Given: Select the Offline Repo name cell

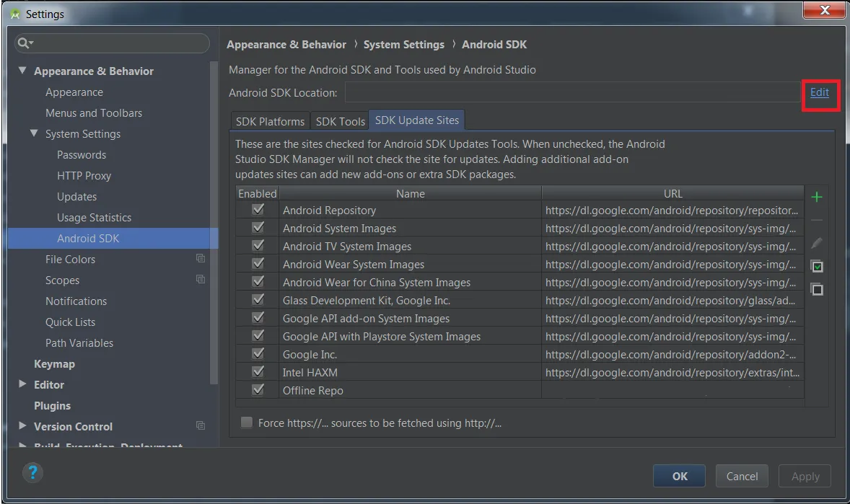Looking at the screenshot, I should point(411,390).
